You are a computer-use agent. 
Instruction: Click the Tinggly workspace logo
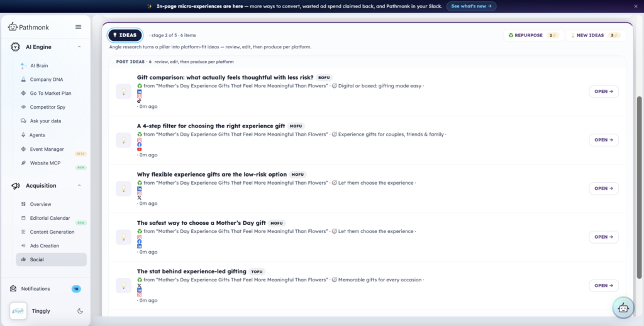tap(18, 311)
